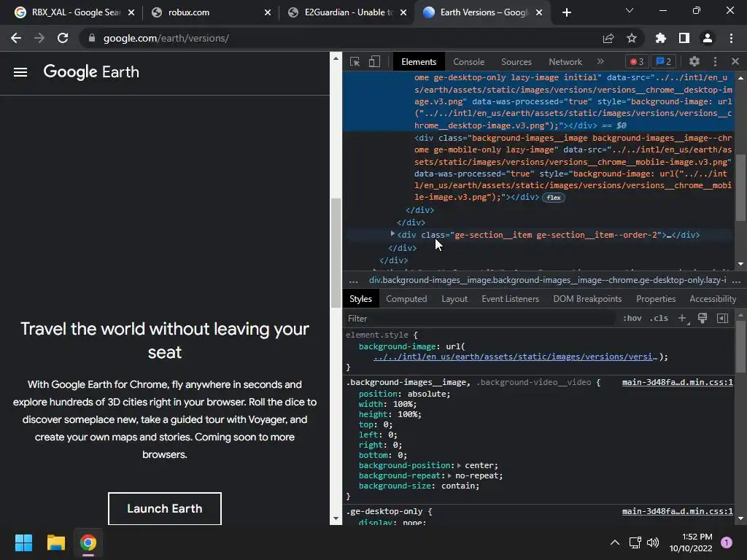The width and height of the screenshot is (747, 560).
Task: Expand the background-position shorthand
Action: point(459,465)
